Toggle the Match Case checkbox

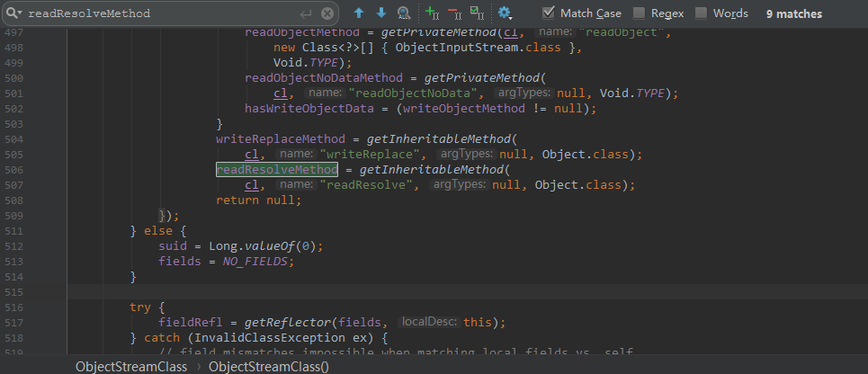[548, 13]
